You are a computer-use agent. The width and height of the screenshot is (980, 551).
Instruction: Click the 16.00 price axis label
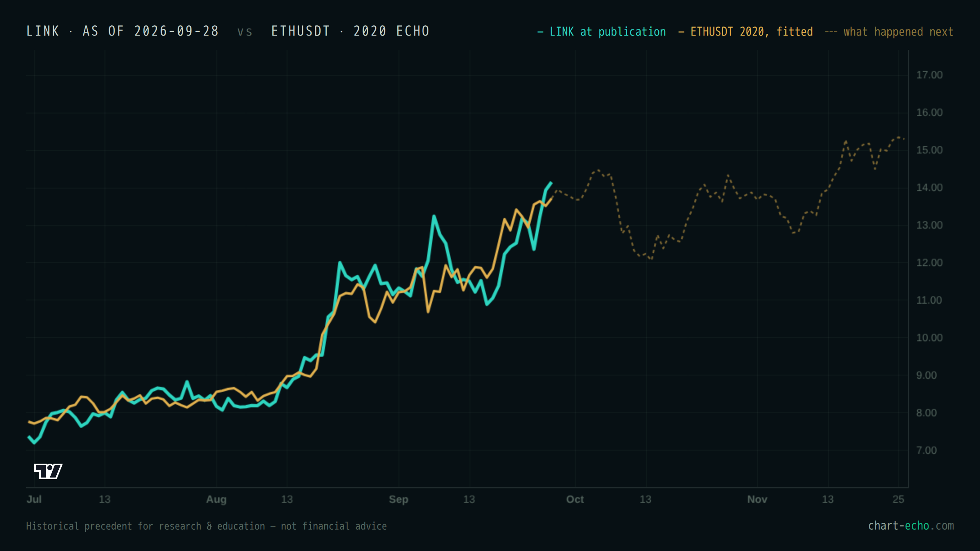click(x=929, y=113)
